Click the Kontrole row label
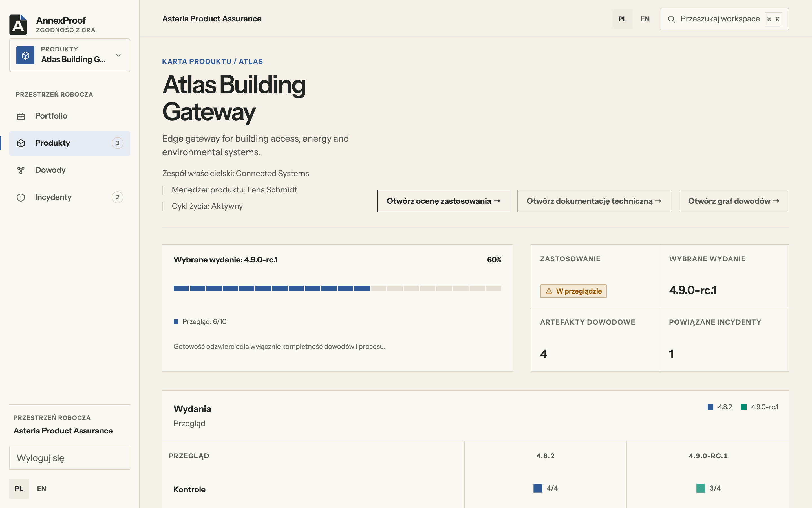 pyautogui.click(x=189, y=489)
